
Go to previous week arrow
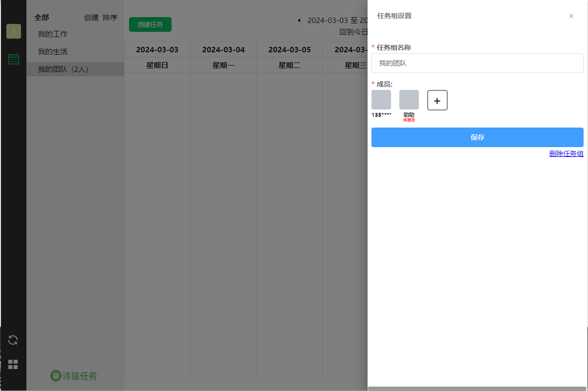pyautogui.click(x=299, y=21)
